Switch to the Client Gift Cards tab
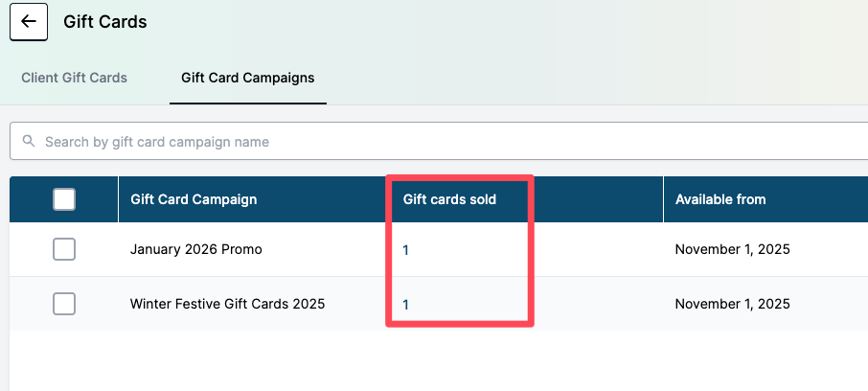 pyautogui.click(x=74, y=78)
